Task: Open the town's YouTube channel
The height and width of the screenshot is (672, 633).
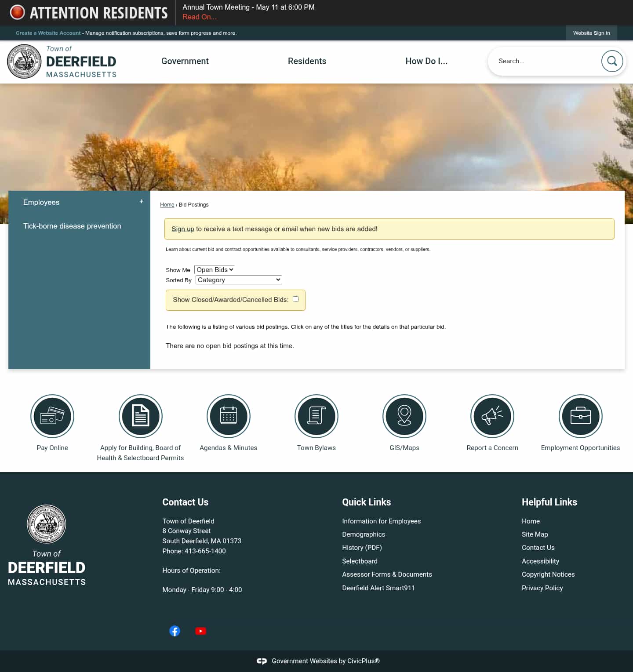Action: [x=201, y=631]
